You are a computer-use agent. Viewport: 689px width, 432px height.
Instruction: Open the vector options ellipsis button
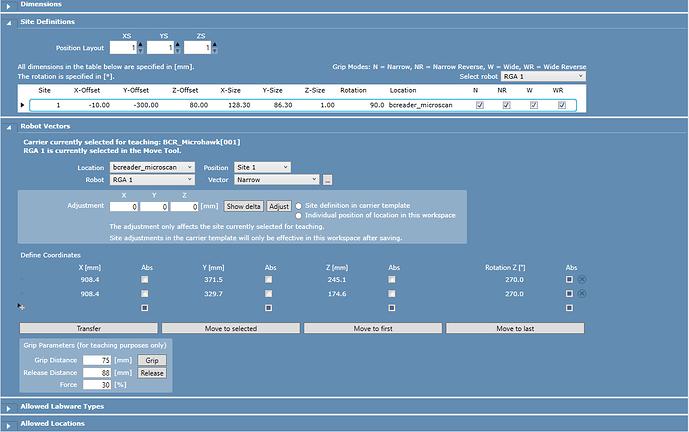(x=327, y=180)
